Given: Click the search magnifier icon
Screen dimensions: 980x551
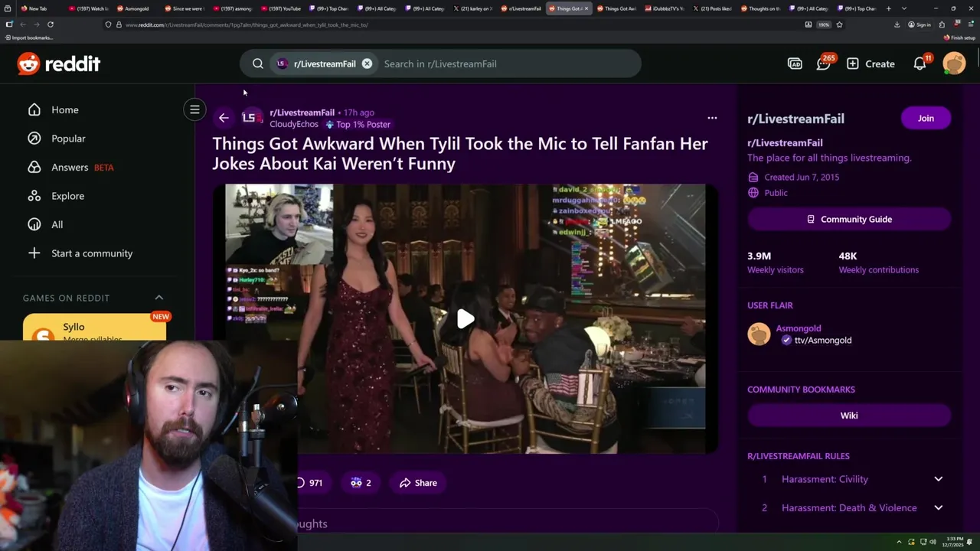Looking at the screenshot, I should pyautogui.click(x=258, y=64).
